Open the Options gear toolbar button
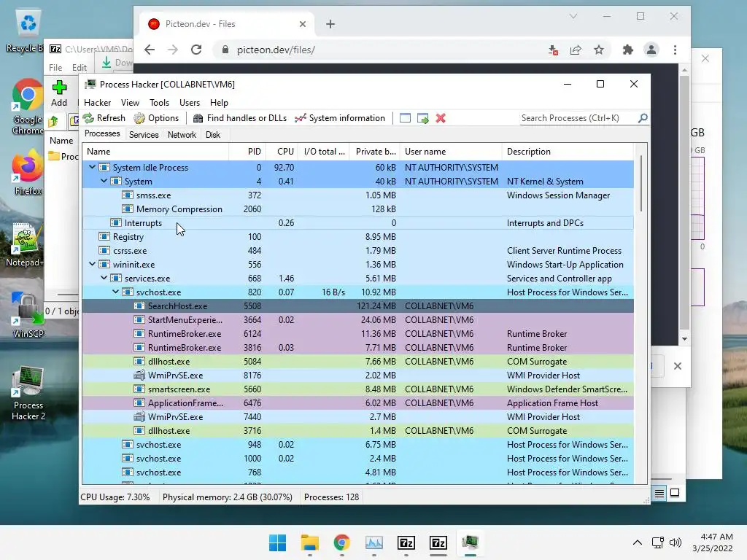747x560 pixels. pos(156,118)
